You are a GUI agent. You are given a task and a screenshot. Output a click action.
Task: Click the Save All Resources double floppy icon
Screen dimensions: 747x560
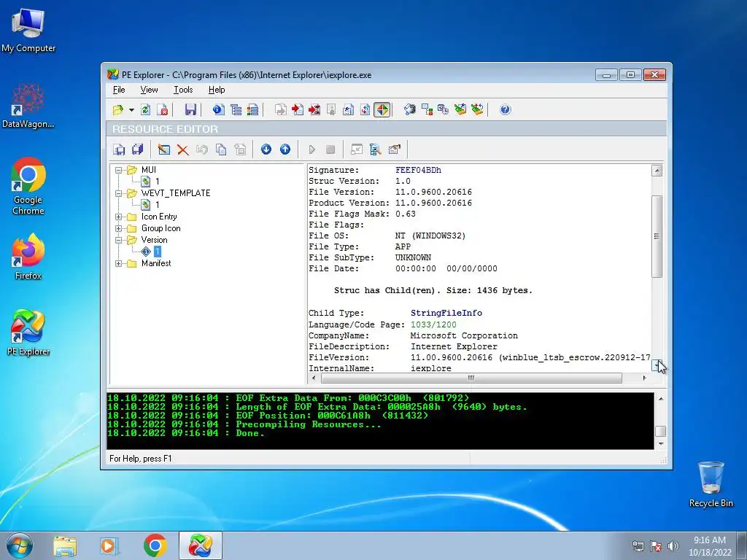(138, 149)
